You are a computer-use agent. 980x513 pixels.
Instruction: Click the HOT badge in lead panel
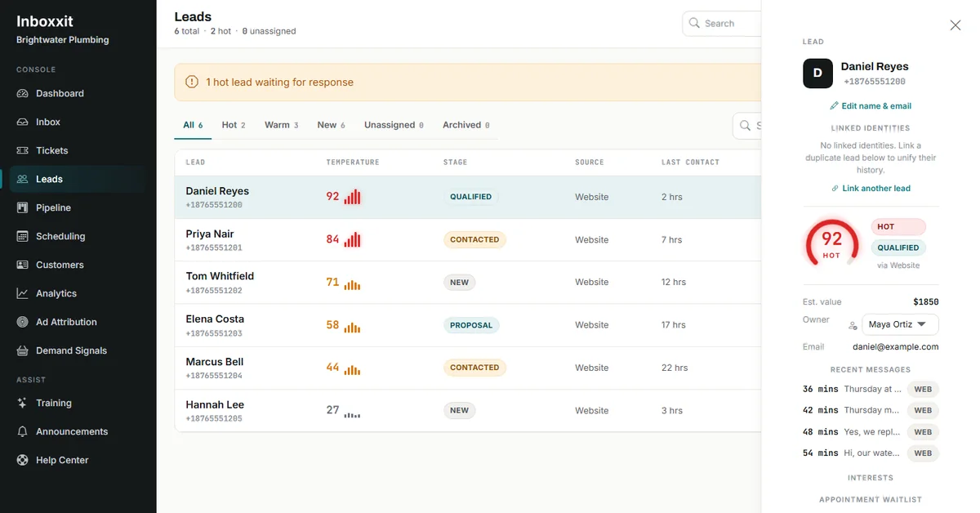point(898,226)
